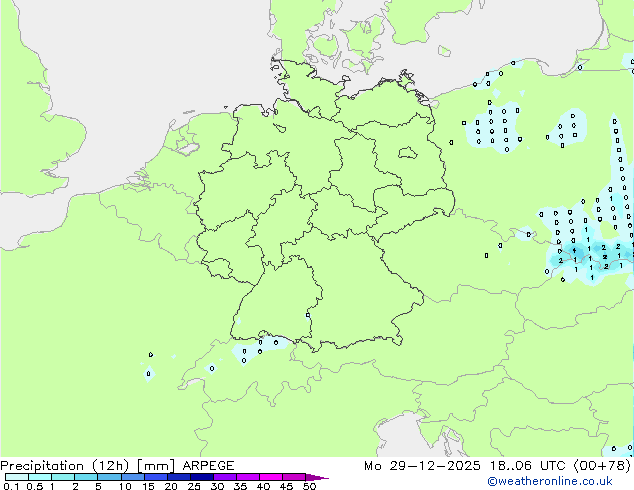
Task: Select the 1–2 mm legend swatch
Action: [63, 477]
